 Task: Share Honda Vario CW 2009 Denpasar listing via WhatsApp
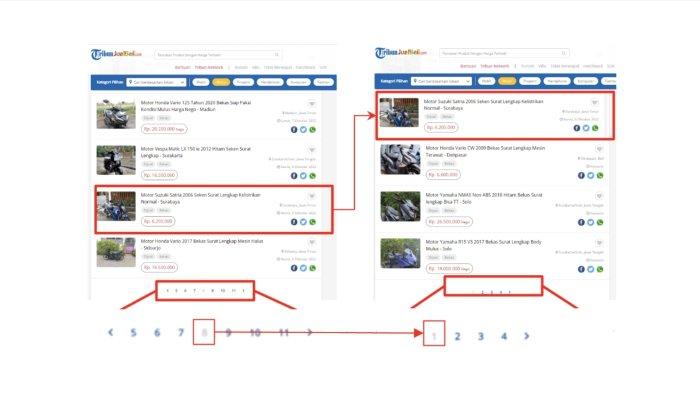(600, 176)
